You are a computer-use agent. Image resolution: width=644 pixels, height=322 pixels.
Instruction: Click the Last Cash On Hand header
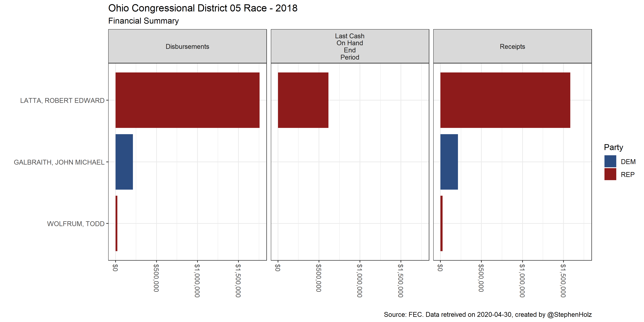tap(350, 47)
